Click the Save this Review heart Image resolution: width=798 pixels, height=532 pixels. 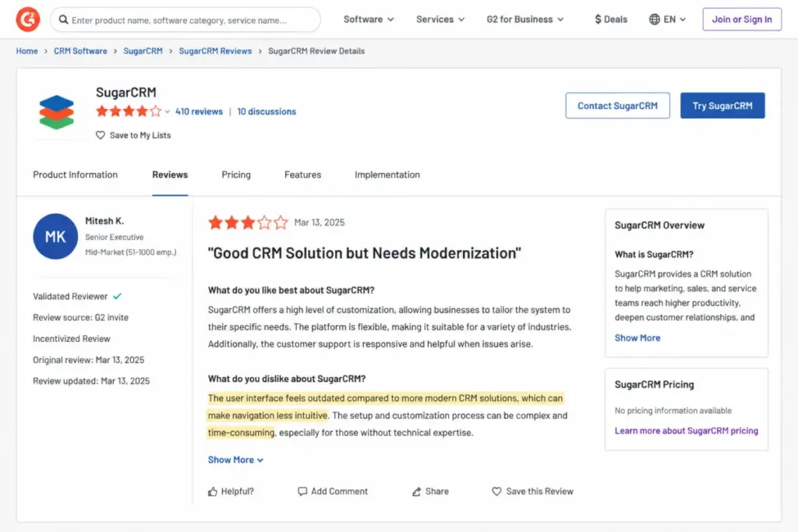(x=496, y=491)
